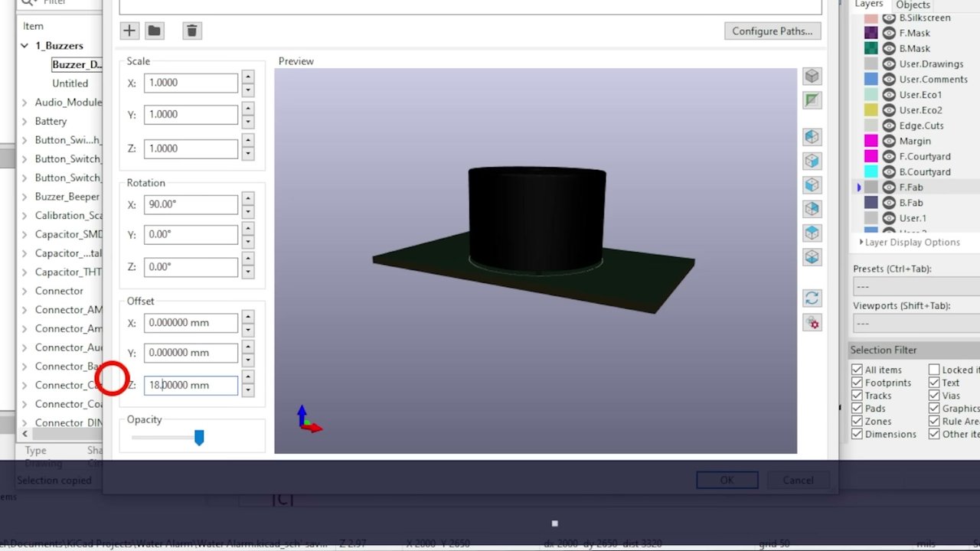Open preview settings gear icon

[x=812, y=322]
